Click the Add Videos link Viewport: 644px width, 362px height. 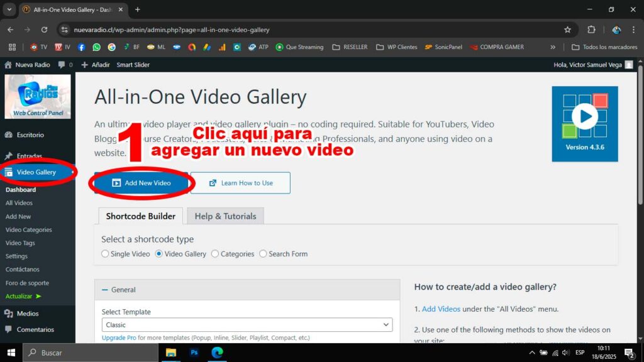pyautogui.click(x=441, y=309)
